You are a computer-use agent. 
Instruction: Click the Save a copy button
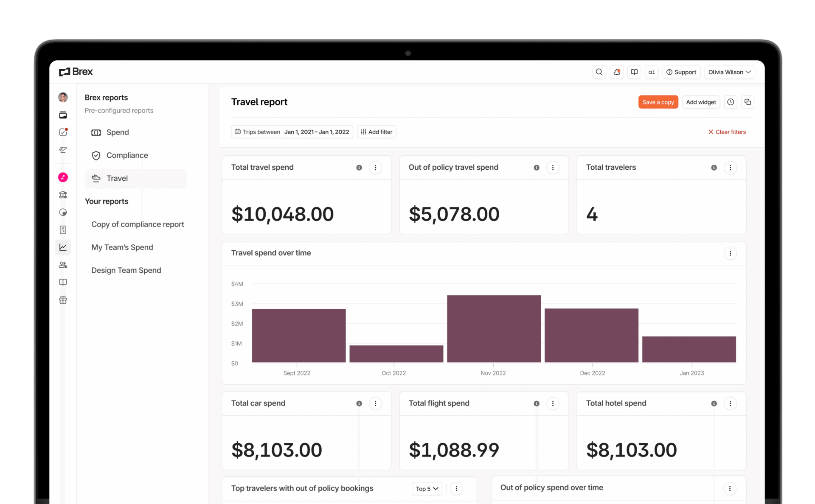tap(658, 102)
